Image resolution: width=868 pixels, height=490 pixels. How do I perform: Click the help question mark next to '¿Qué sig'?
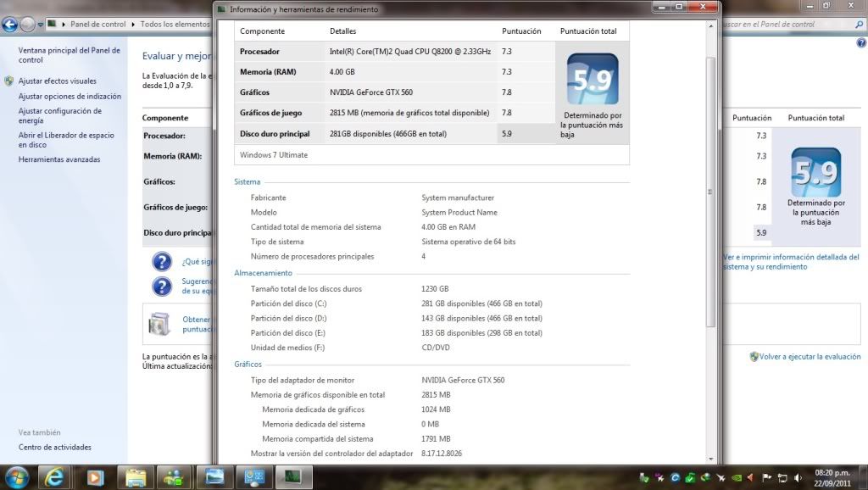(x=162, y=261)
